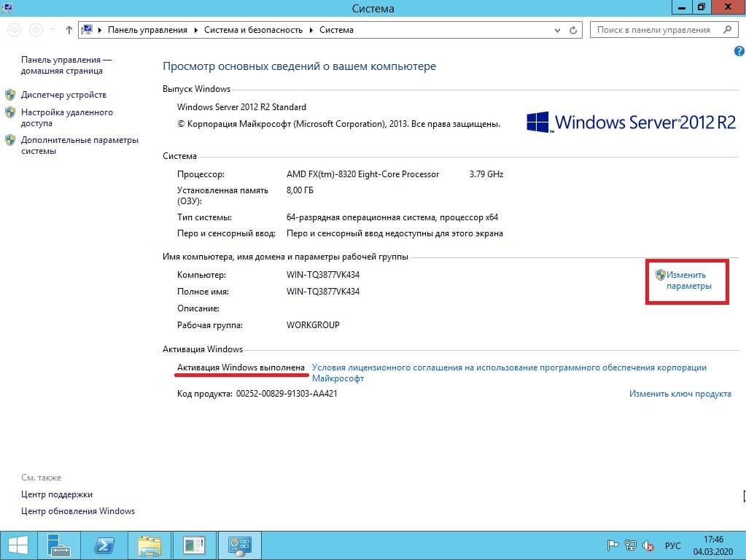This screenshot has width=746, height=560.
Task: Open Центр обновления Windows link
Action: point(78,511)
